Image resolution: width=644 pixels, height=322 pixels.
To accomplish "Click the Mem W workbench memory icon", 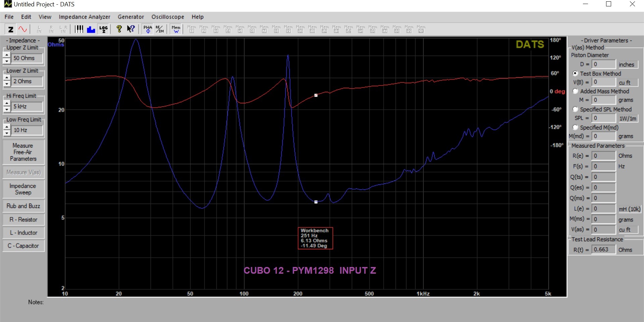I will coord(176,29).
